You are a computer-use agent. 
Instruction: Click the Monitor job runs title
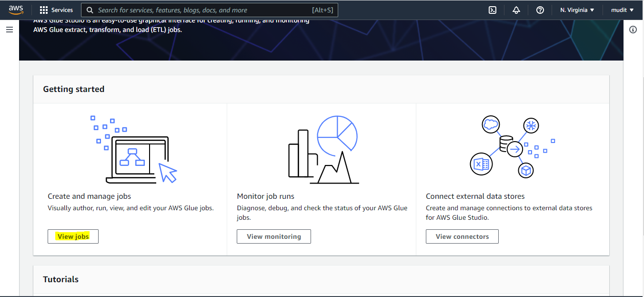(x=266, y=196)
